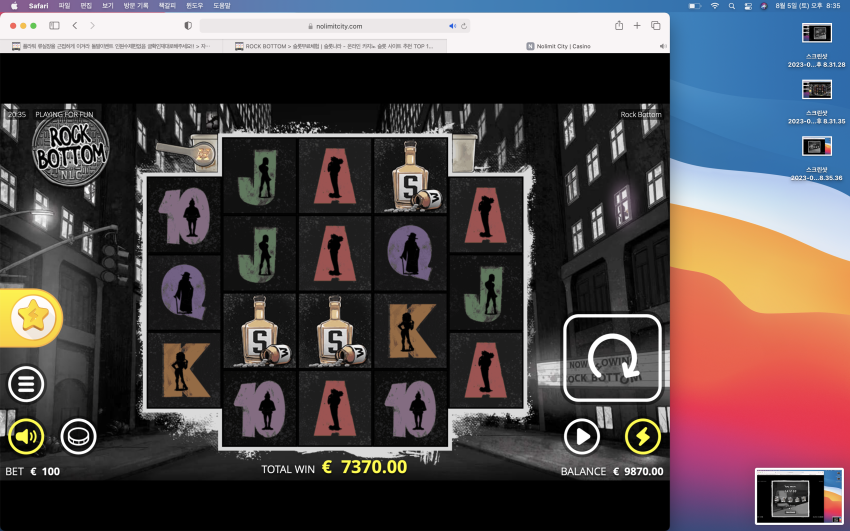850x531 pixels.
Task: Open the yellow star bonus buy tab
Action: [31, 318]
